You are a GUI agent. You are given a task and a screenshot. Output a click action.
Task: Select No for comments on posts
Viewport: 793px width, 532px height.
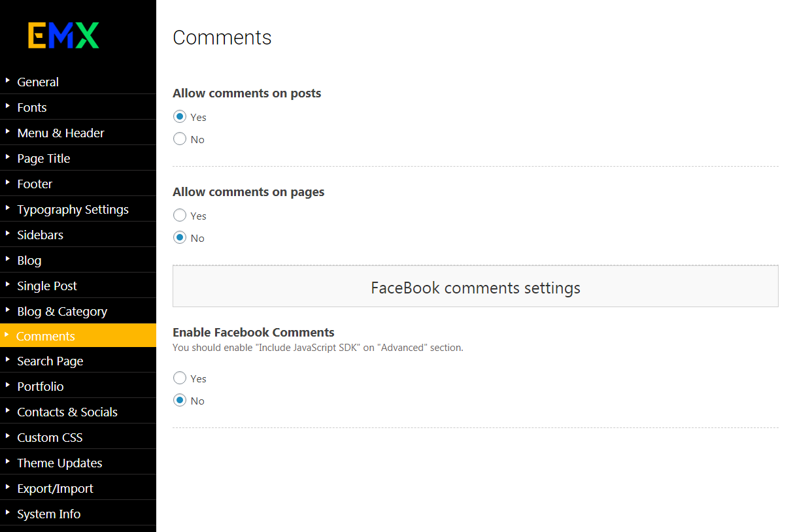click(180, 139)
